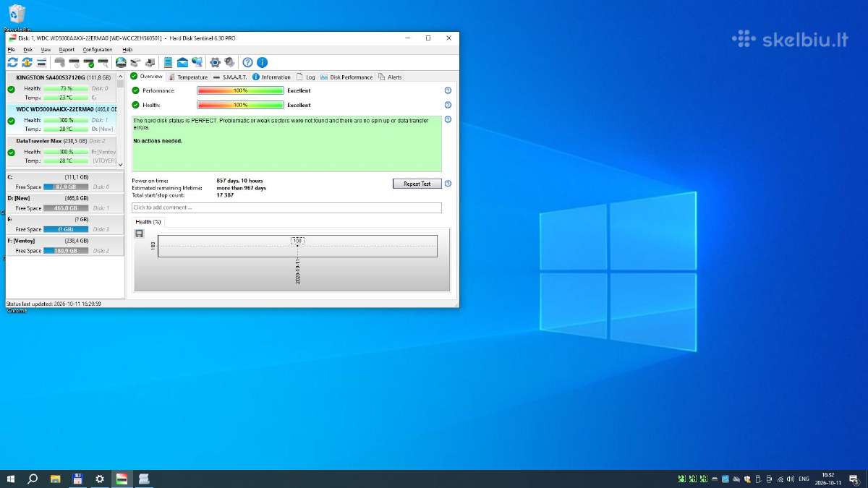Image resolution: width=868 pixels, height=488 pixels.
Task: Click the refresh icon with yellow disk
Action: coord(27,63)
